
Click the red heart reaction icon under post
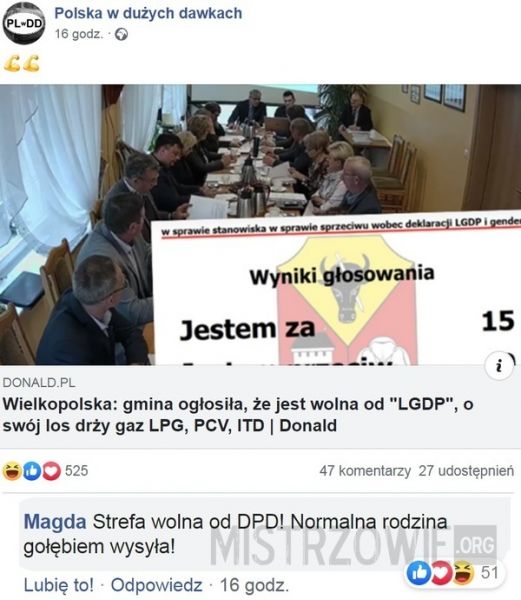point(52,471)
